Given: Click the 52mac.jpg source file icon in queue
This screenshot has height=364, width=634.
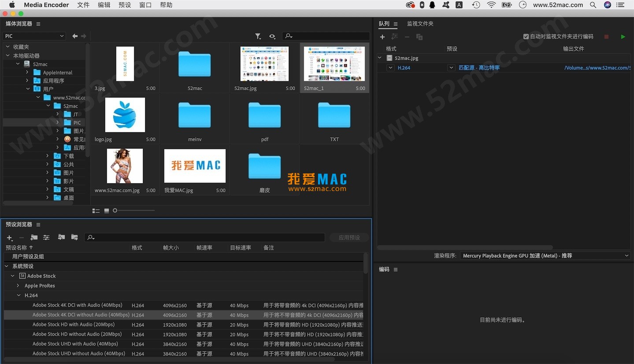Looking at the screenshot, I should pyautogui.click(x=389, y=58).
